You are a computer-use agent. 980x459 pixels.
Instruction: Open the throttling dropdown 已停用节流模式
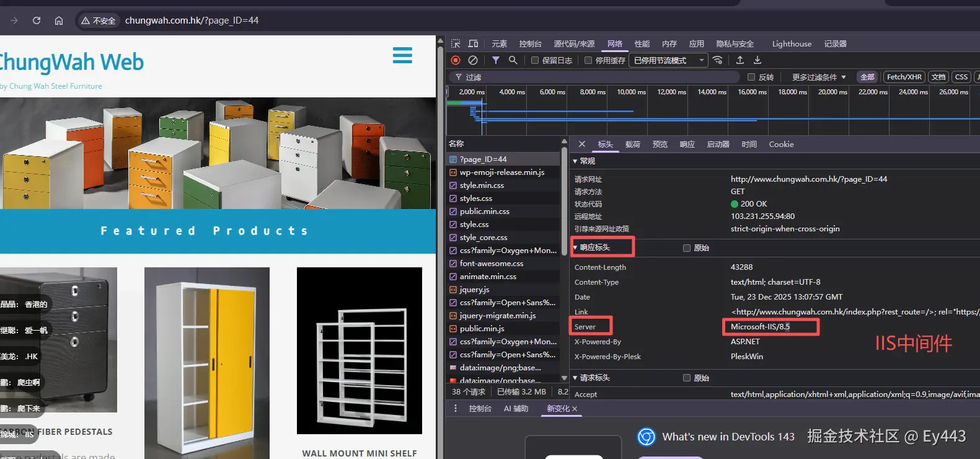(668, 60)
